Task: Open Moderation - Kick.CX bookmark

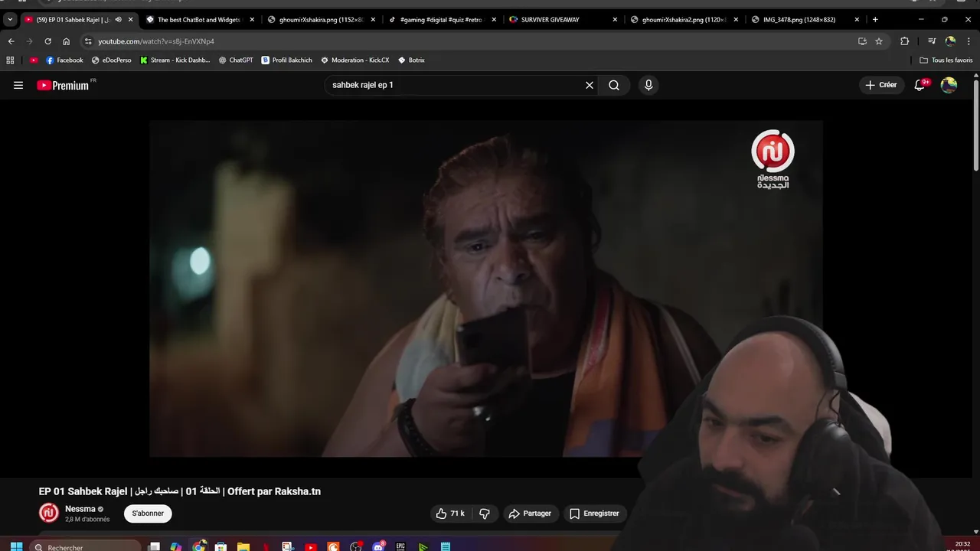Action: 354,60
